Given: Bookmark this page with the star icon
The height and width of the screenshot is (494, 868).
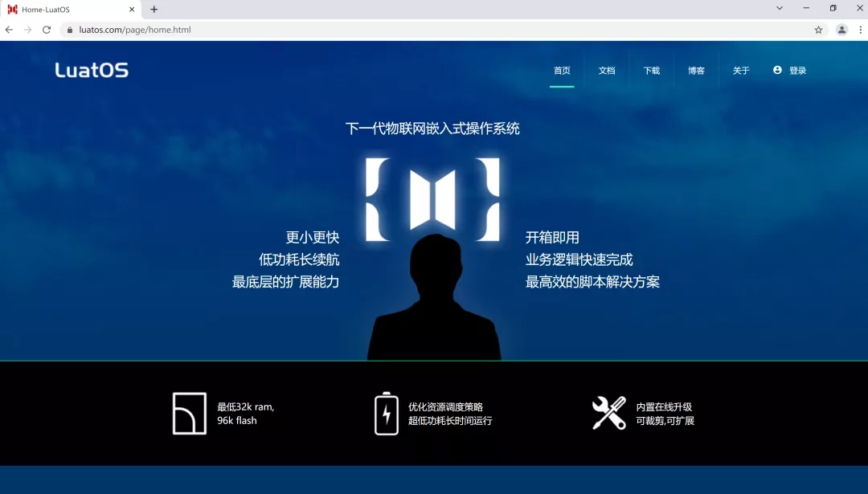Looking at the screenshot, I should pos(819,30).
